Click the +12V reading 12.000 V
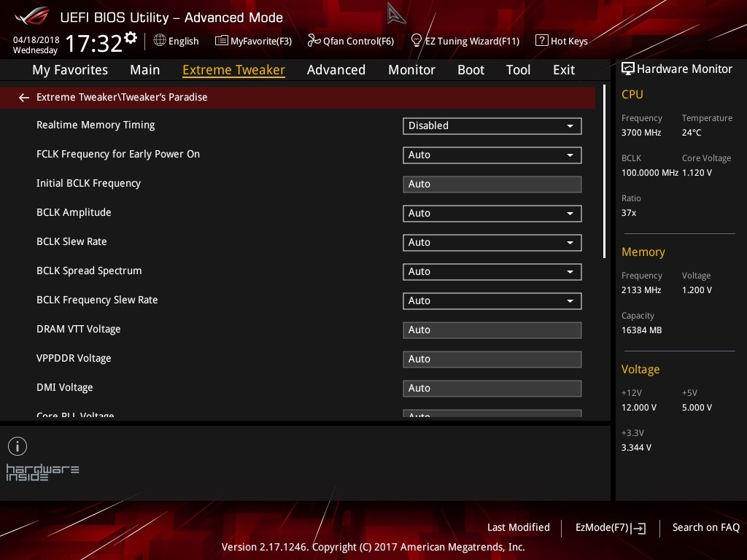 [x=639, y=408]
